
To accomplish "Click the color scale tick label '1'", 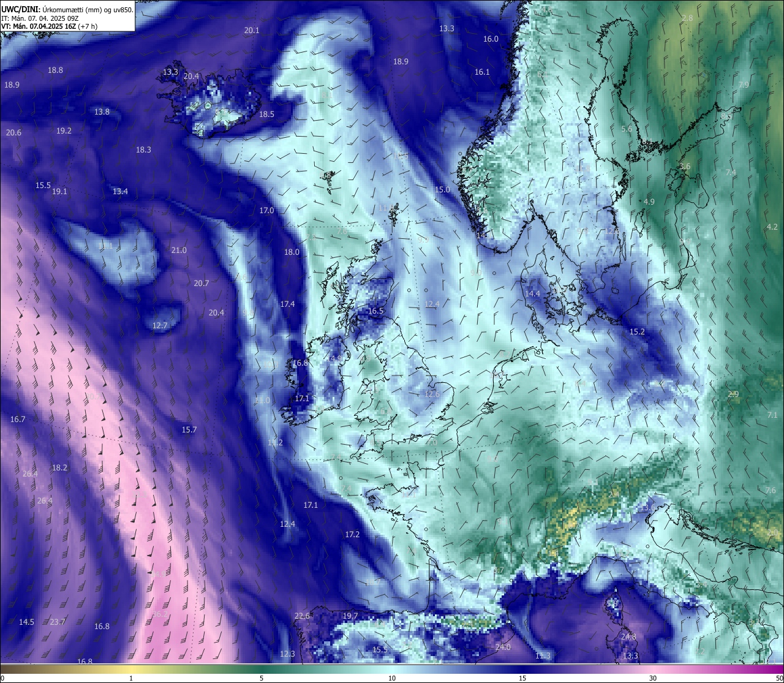I will point(131,678).
